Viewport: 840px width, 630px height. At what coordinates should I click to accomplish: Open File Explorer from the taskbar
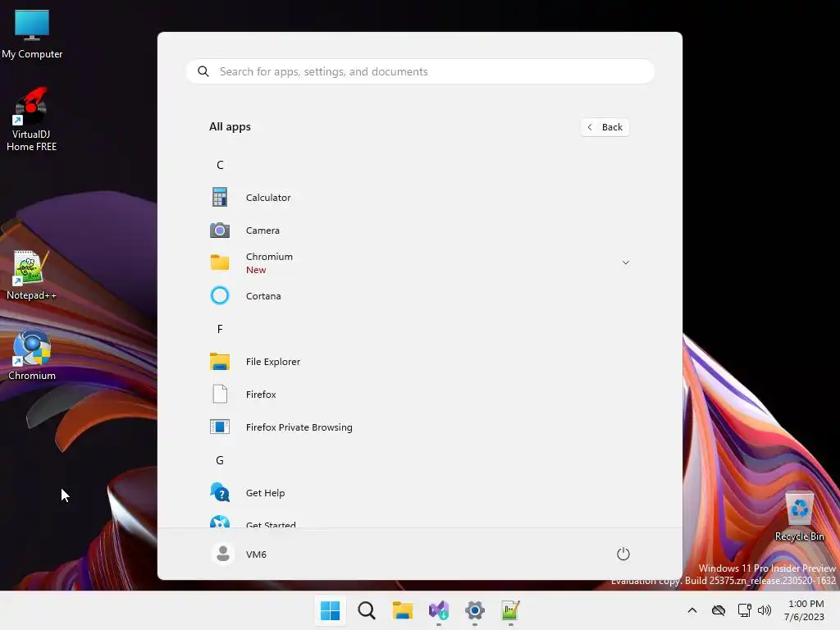(402, 610)
